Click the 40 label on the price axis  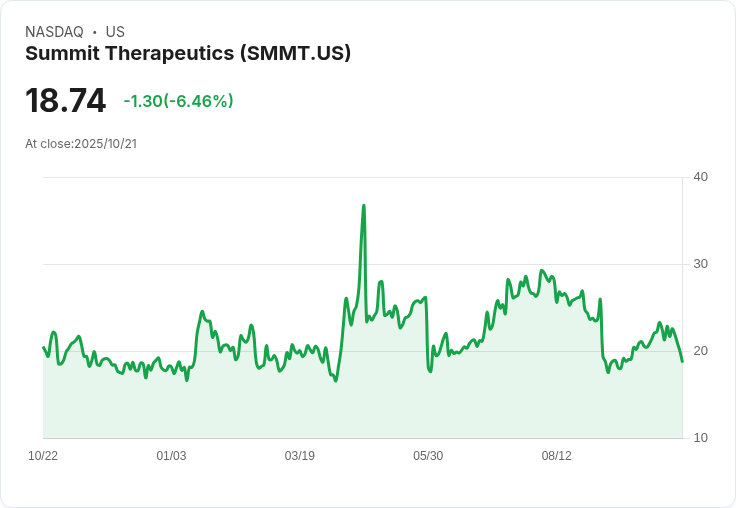[x=701, y=177]
